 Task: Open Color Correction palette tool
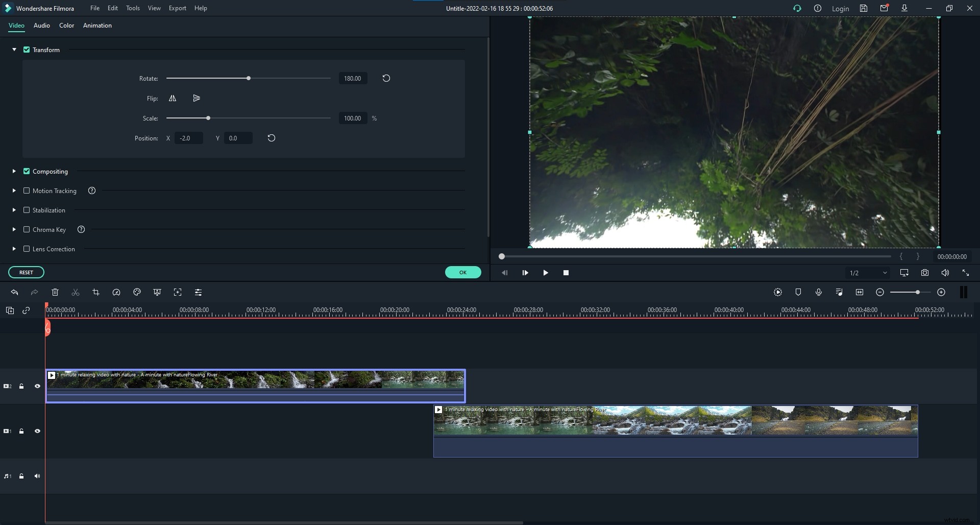pyautogui.click(x=137, y=292)
